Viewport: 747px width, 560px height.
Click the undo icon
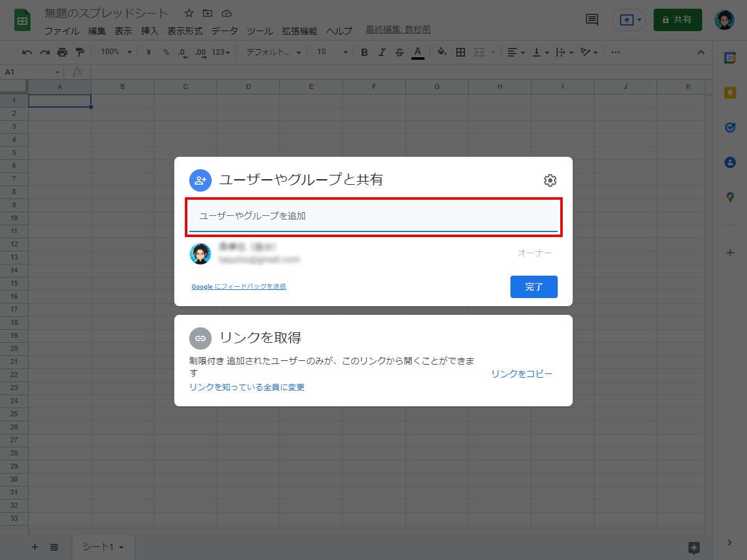pyautogui.click(x=27, y=52)
